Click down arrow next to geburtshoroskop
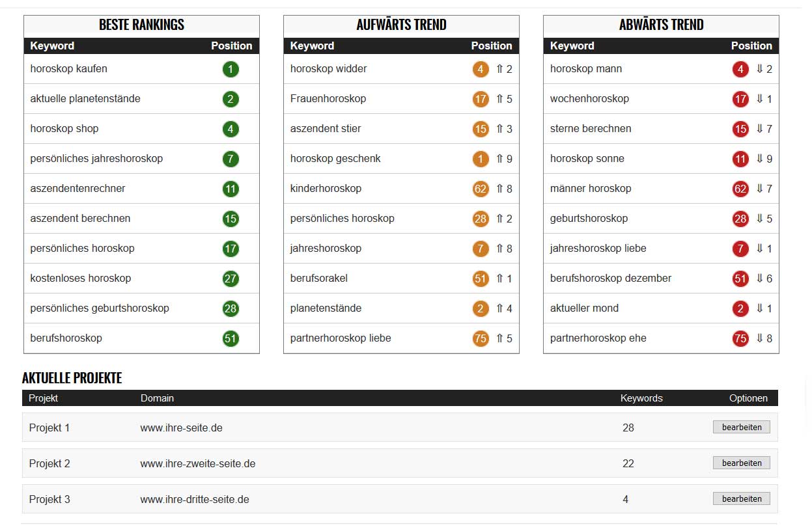The width and height of the screenshot is (812, 531). (x=759, y=219)
